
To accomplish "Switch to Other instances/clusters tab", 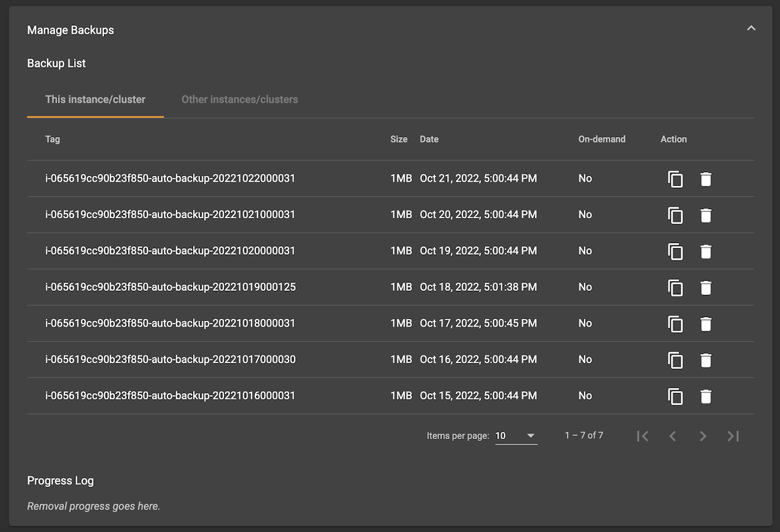I will click(x=239, y=99).
